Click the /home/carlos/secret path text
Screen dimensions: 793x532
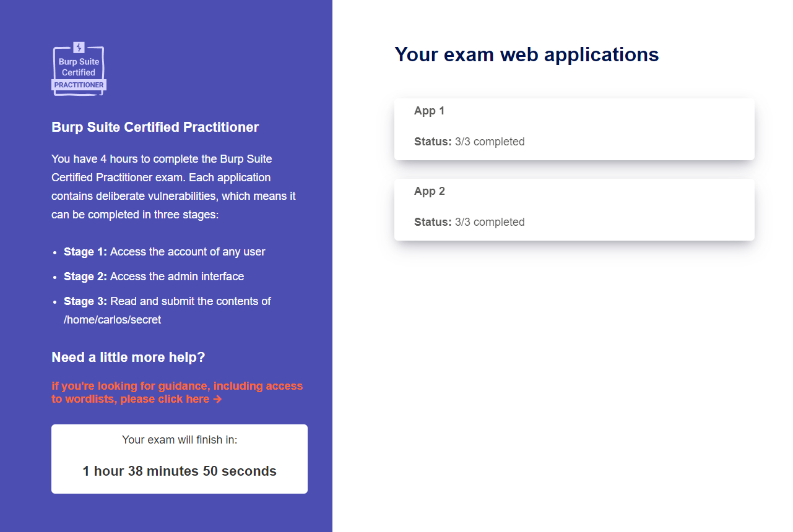112,320
